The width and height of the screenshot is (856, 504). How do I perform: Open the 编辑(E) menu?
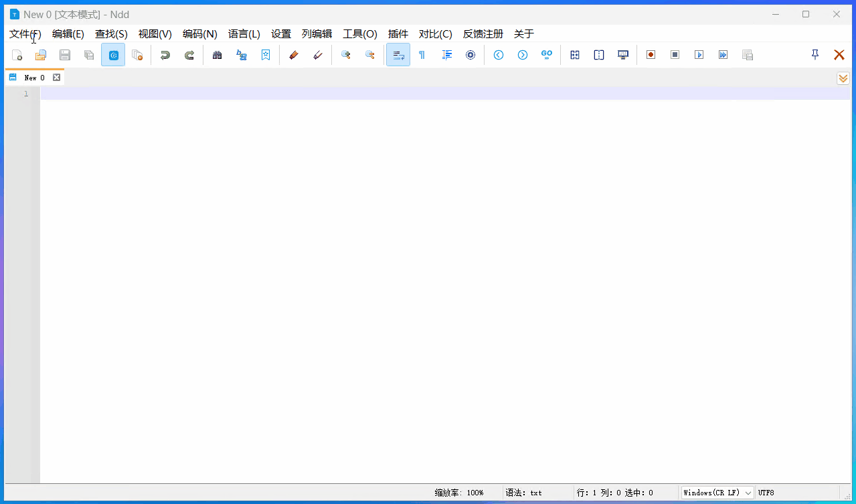[x=68, y=34]
